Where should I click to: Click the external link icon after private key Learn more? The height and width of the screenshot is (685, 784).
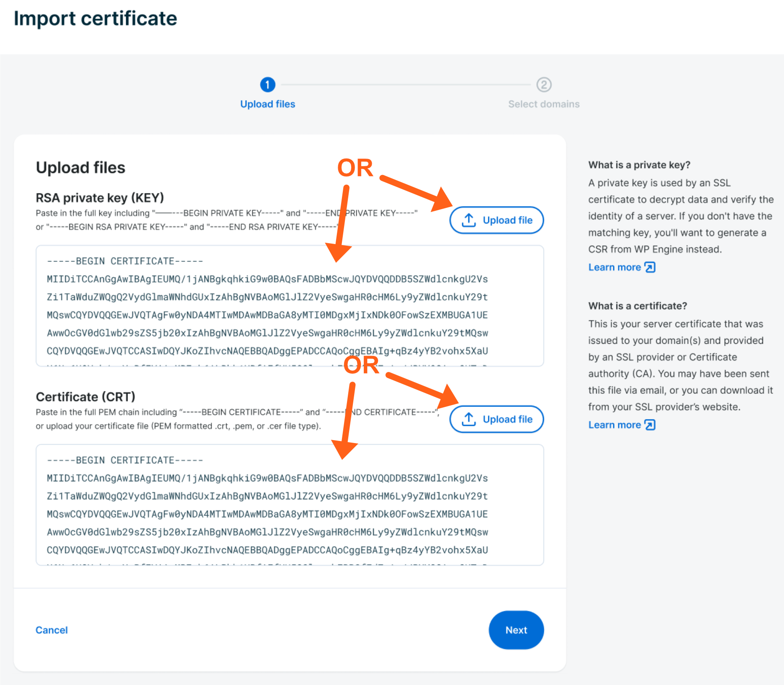click(650, 267)
